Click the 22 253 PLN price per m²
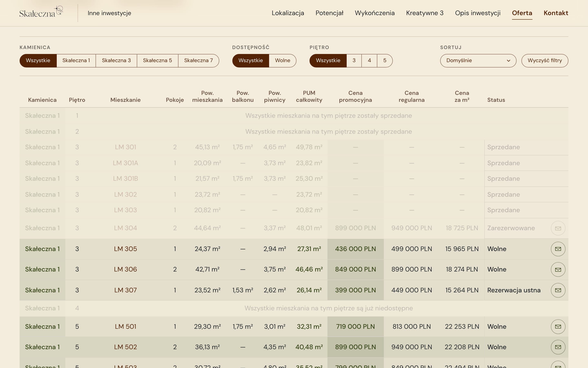 (x=462, y=326)
